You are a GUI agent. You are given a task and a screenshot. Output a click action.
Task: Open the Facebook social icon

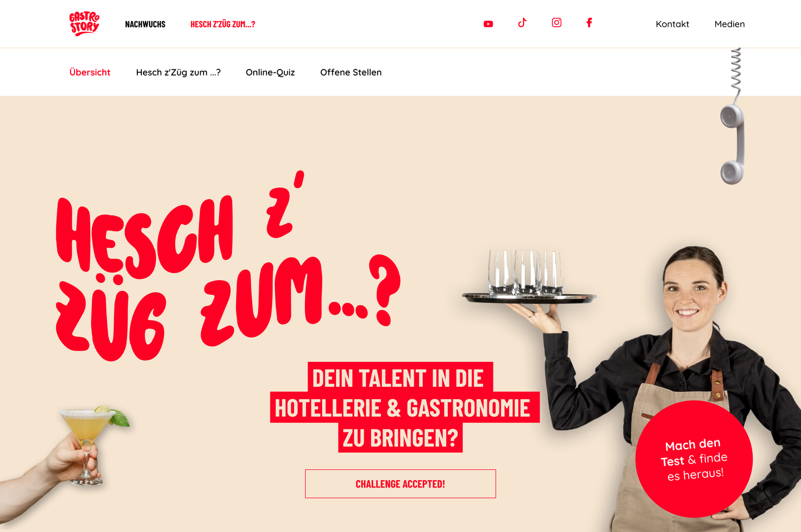pos(589,23)
